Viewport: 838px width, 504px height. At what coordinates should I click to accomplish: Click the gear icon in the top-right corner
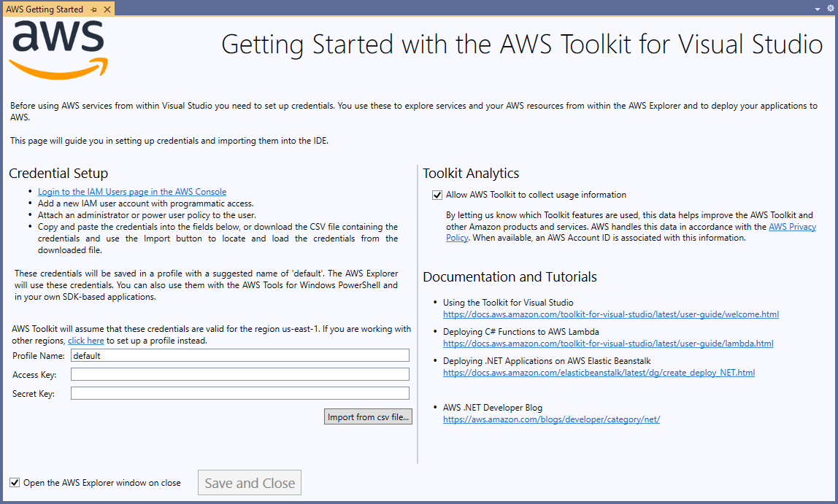829,9
